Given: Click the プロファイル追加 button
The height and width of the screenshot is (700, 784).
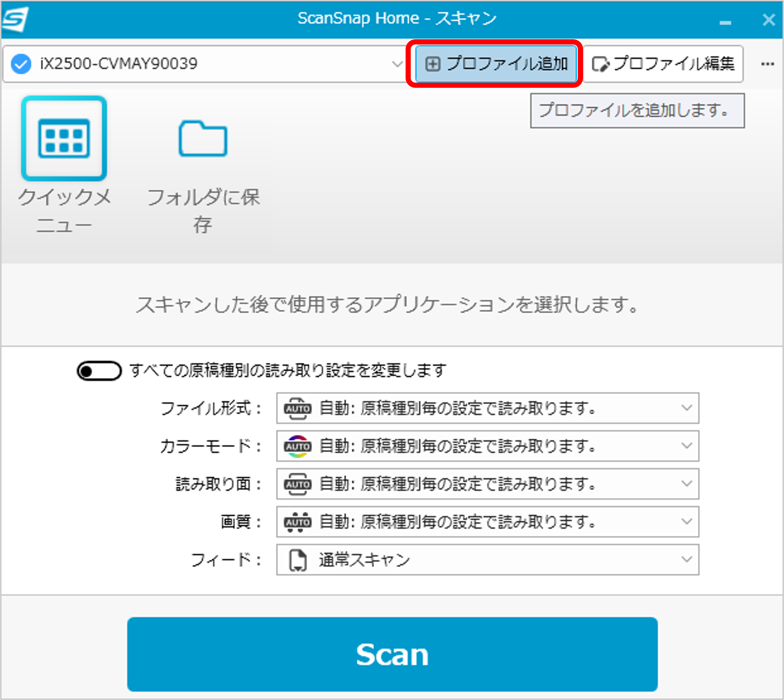Looking at the screenshot, I should click(x=496, y=64).
